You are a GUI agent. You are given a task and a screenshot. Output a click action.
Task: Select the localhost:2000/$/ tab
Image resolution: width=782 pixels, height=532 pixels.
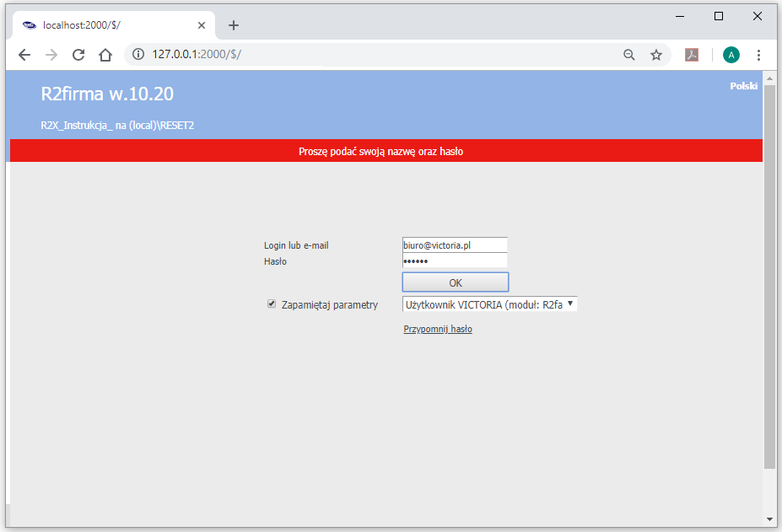[114, 25]
